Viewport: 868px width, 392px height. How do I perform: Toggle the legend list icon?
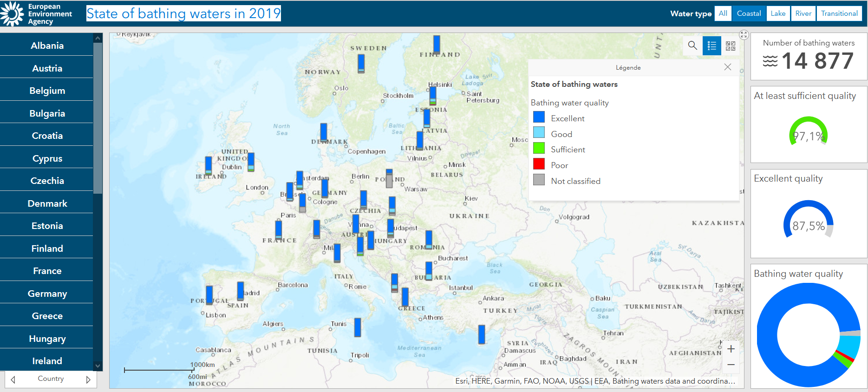click(711, 46)
